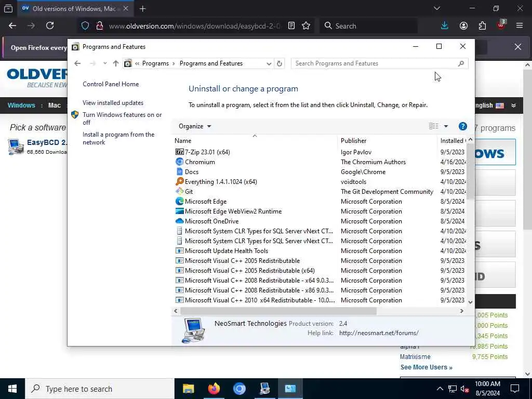The width and height of the screenshot is (532, 399).
Task: Open Firefox from the taskbar
Action: pyautogui.click(x=214, y=389)
